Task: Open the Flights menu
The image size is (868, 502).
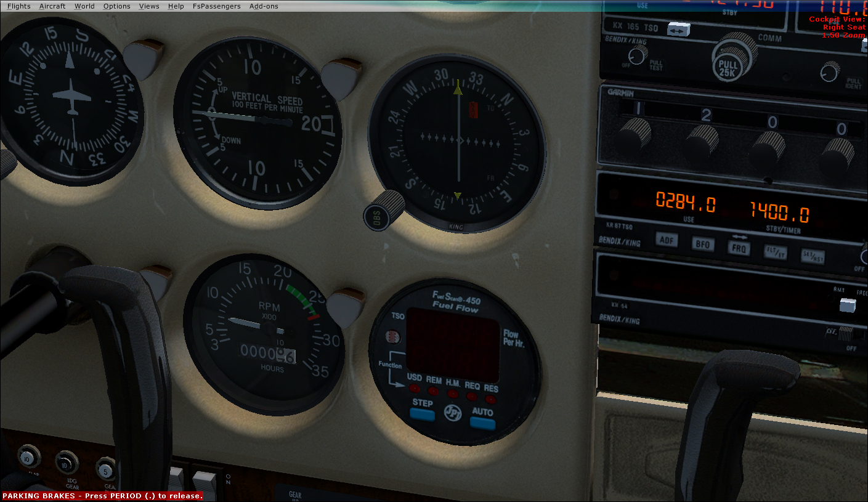Action: tap(18, 6)
